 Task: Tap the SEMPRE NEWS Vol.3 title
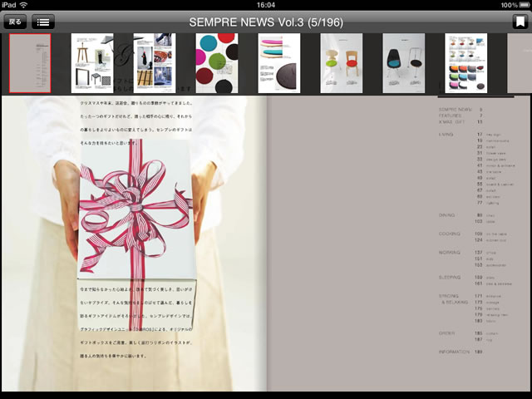(x=266, y=22)
